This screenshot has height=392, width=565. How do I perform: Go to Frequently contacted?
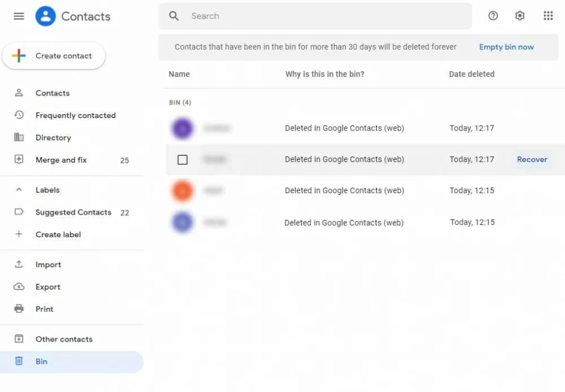(75, 115)
